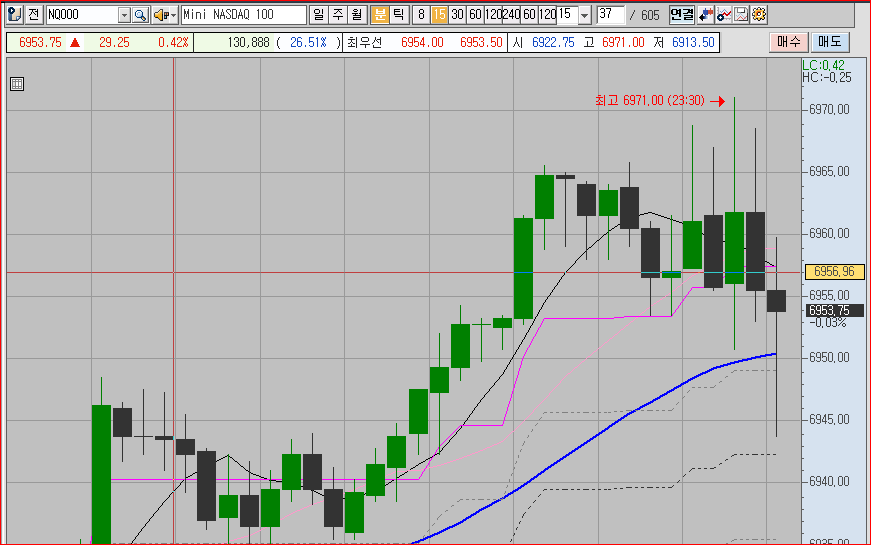The image size is (871, 545).
Task: Click the grid table icon on chart
Action: [x=17, y=84]
